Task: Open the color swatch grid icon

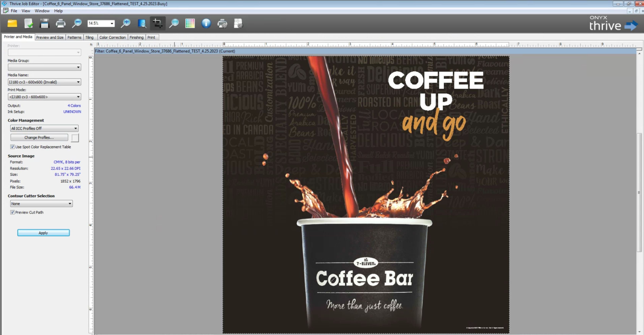Action: (x=190, y=23)
